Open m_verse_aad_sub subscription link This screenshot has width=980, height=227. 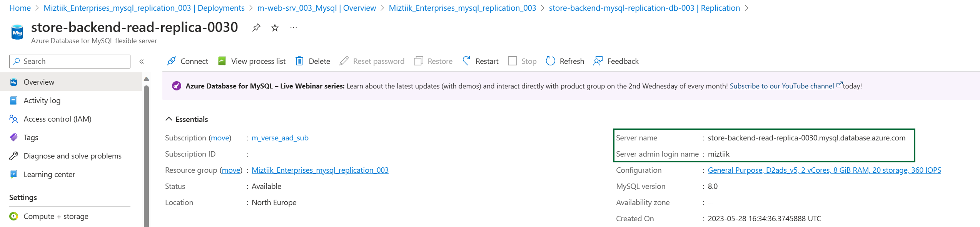pos(280,138)
